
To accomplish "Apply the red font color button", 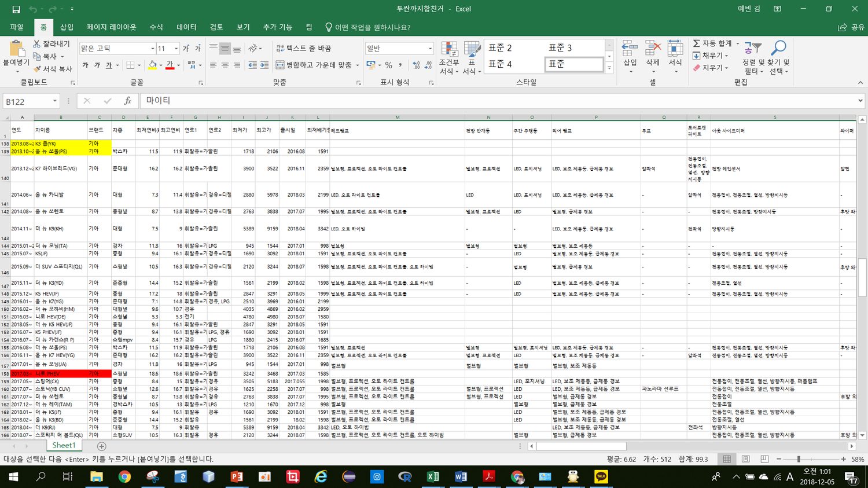I will point(170,65).
